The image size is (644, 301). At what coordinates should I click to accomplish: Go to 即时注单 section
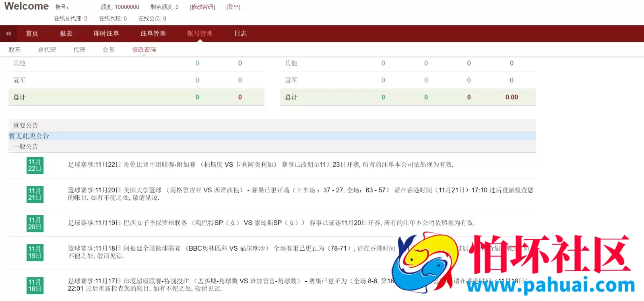[106, 34]
